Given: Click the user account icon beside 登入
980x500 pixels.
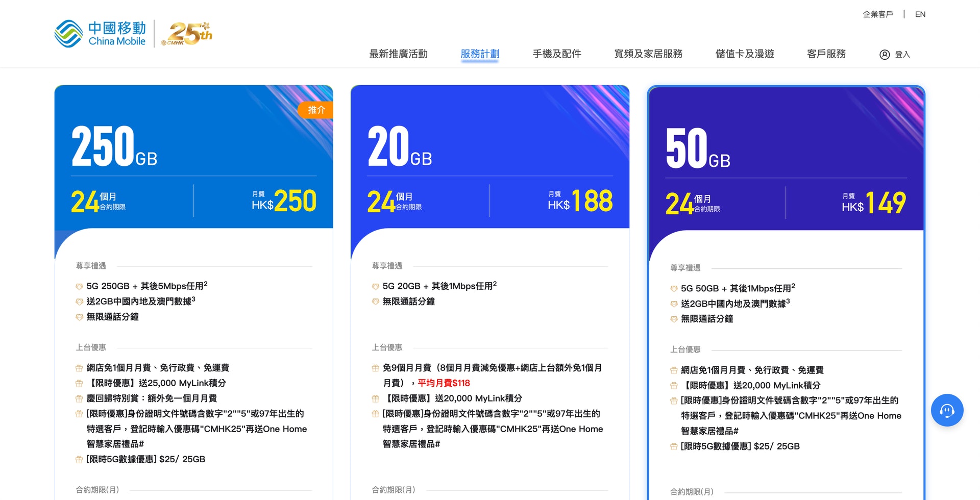Looking at the screenshot, I should pyautogui.click(x=885, y=55).
